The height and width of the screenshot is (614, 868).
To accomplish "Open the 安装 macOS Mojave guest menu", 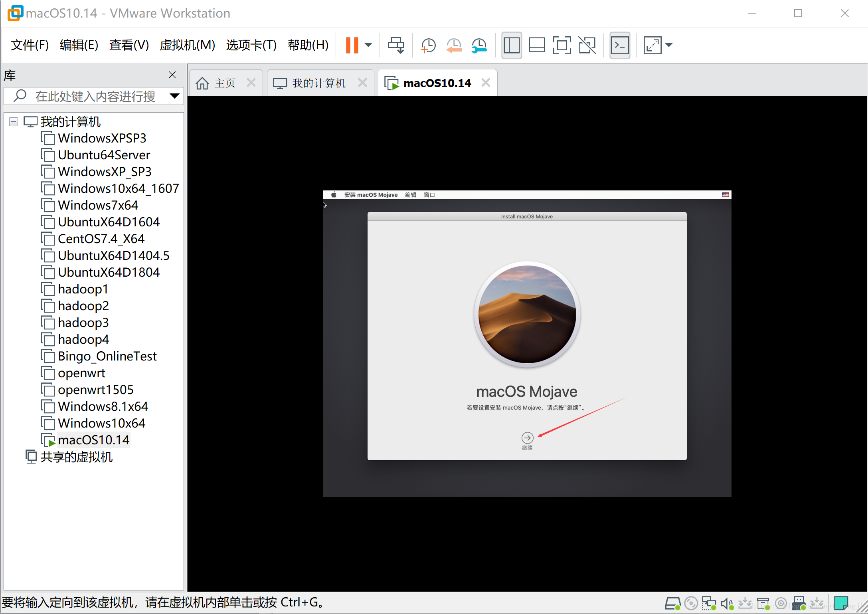I will coord(371,195).
